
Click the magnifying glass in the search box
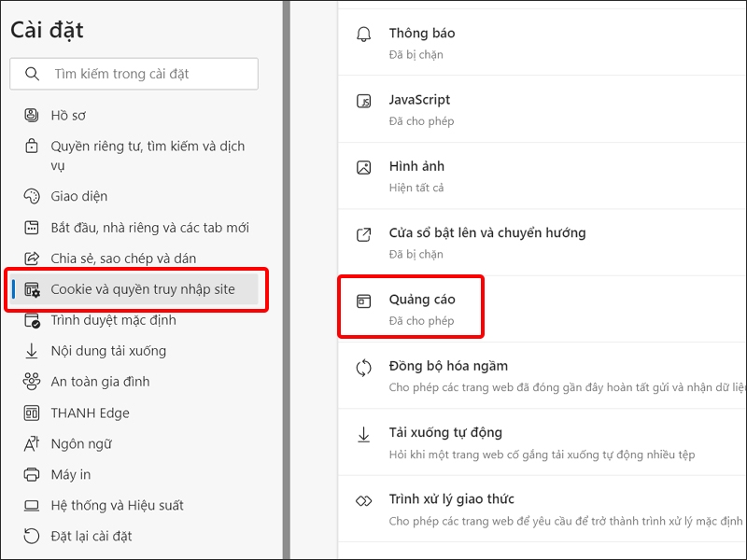pos(31,74)
